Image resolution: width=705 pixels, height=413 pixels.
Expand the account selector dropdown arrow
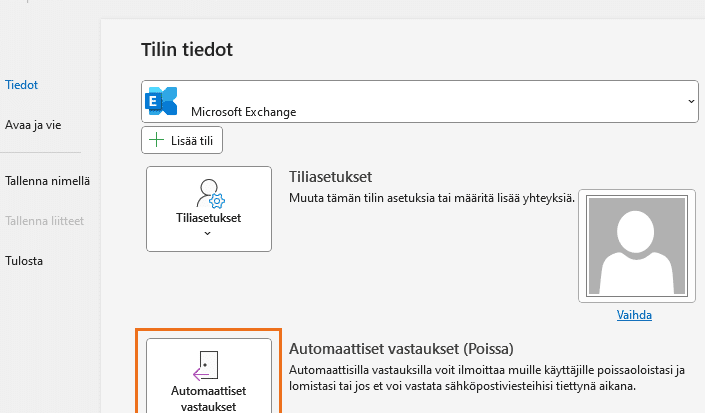point(691,102)
